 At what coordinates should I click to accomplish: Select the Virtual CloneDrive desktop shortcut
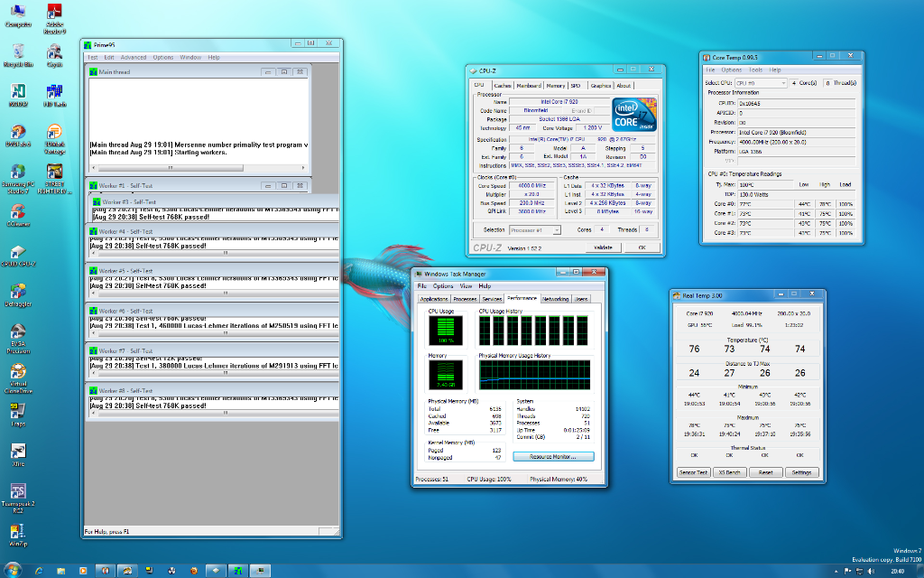18,378
